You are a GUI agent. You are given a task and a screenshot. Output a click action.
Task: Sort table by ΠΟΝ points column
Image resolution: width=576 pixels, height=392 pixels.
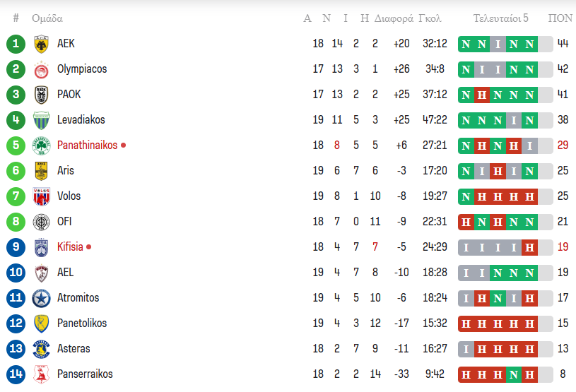pyautogui.click(x=560, y=18)
